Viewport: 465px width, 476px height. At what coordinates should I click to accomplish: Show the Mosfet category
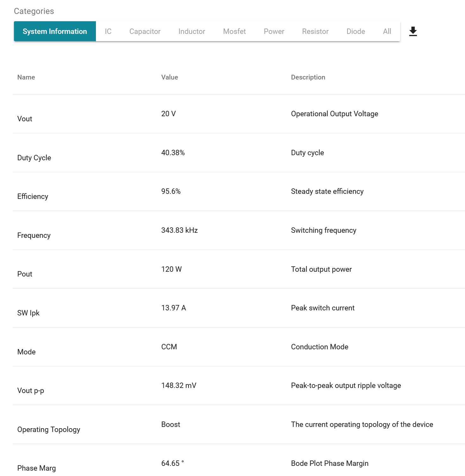click(x=234, y=31)
